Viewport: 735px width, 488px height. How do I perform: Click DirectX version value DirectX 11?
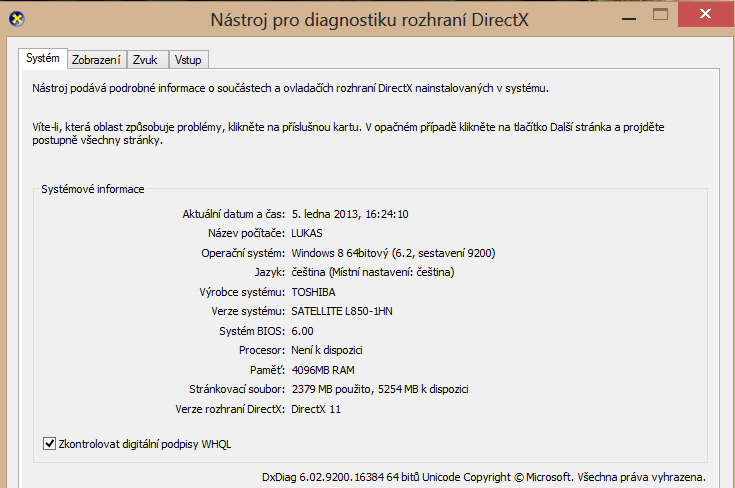point(316,409)
